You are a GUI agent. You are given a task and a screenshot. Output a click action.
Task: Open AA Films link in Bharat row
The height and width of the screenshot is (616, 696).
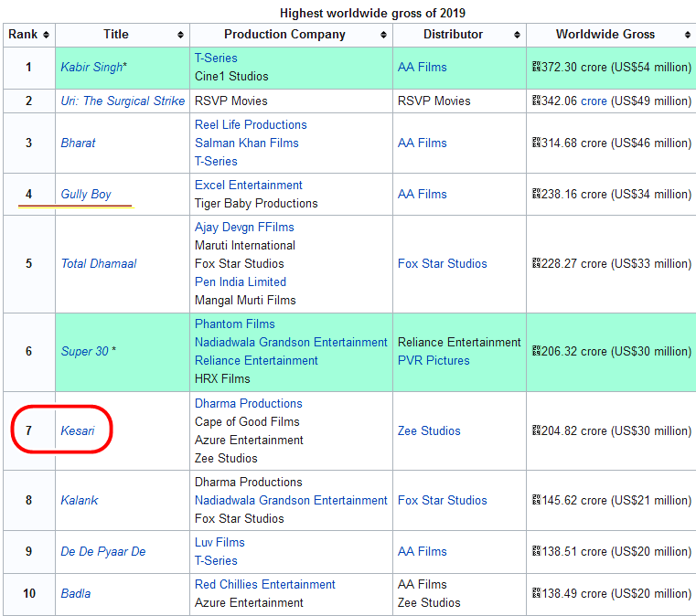423,143
